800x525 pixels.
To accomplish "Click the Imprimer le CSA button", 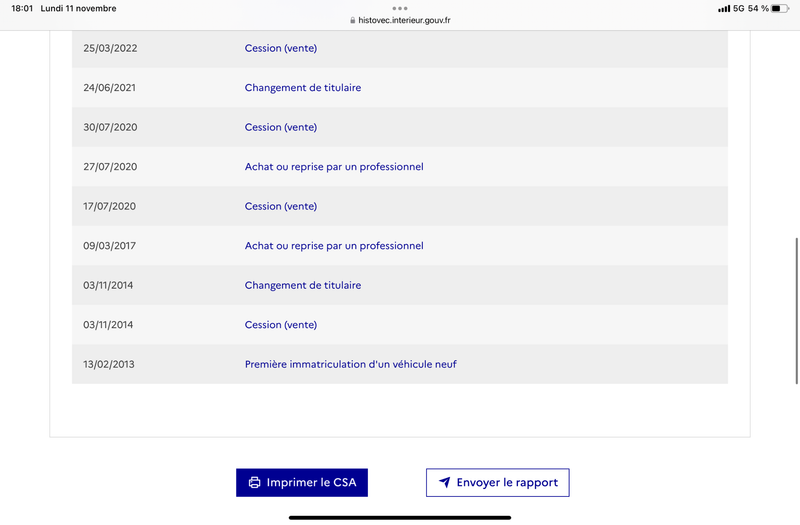I will 302,483.
